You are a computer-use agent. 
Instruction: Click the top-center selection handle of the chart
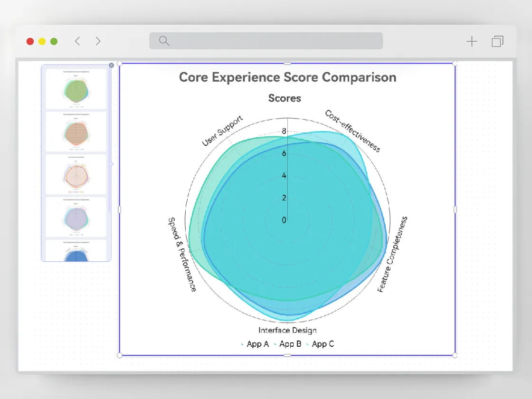click(x=287, y=62)
